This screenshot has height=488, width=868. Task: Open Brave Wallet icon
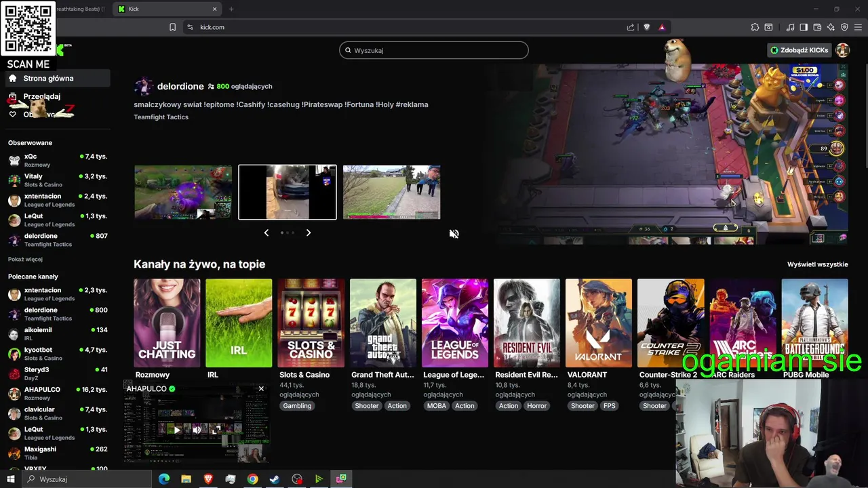coord(817,27)
